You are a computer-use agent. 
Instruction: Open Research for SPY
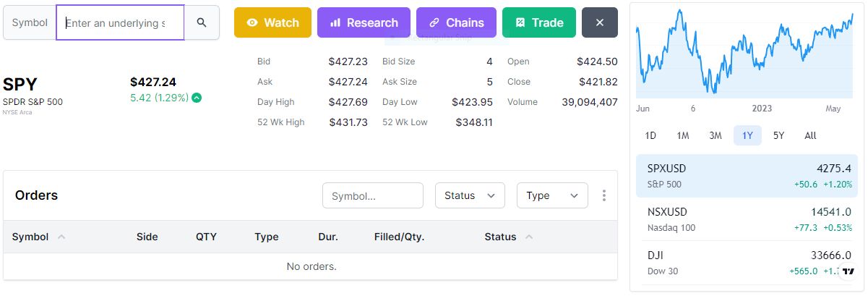(x=364, y=22)
